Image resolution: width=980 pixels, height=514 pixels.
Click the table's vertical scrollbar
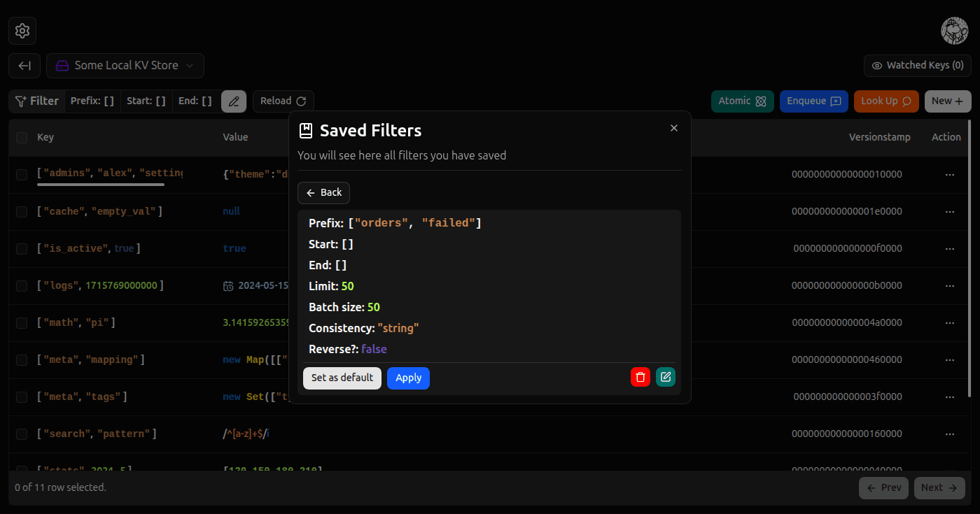[x=969, y=259]
